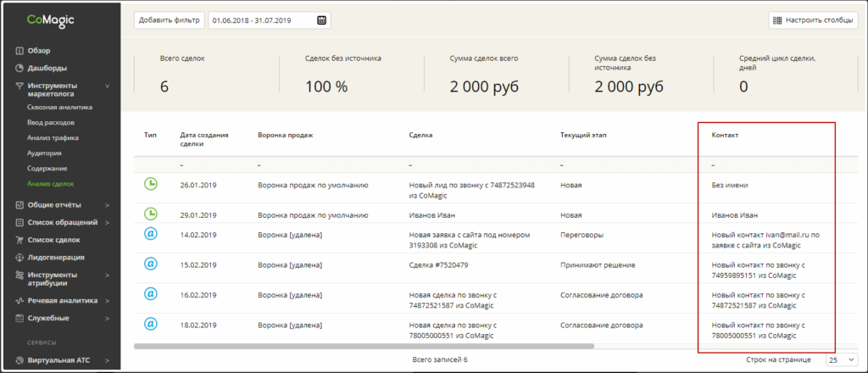The image size is (868, 373).
Task: Click the CoMagic logo
Action: point(50,19)
